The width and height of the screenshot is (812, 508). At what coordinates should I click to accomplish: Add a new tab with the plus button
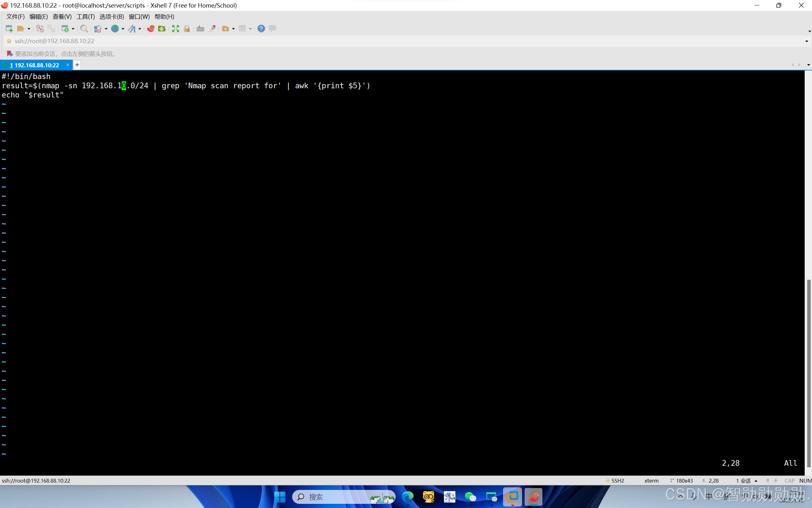click(77, 64)
